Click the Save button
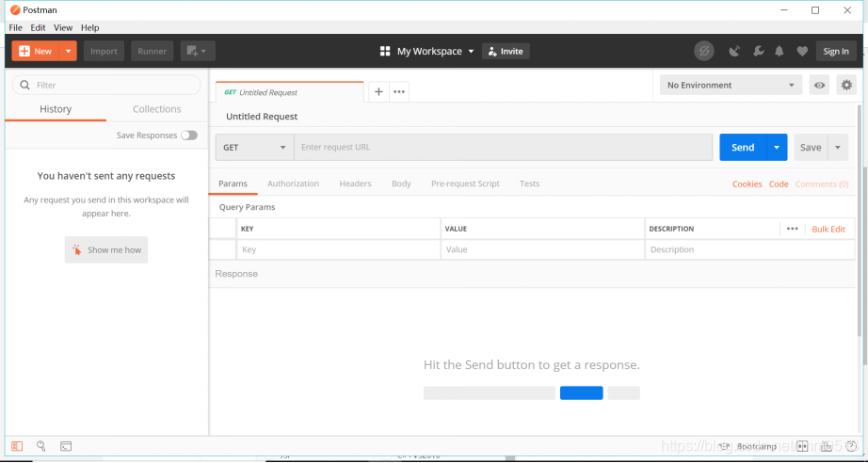Screen dimensions: 868x463 [811, 147]
